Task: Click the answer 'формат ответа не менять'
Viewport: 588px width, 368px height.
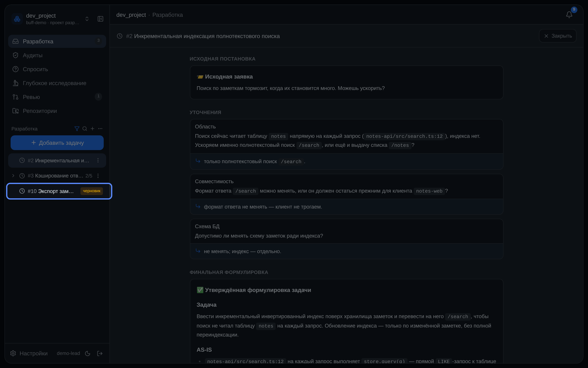Action: [x=263, y=207]
